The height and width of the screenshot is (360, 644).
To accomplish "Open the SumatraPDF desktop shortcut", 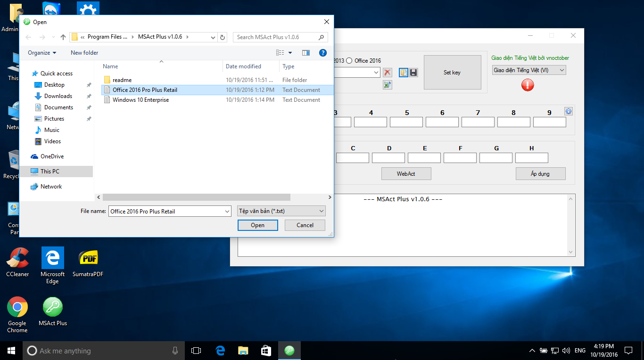I will [x=88, y=262].
